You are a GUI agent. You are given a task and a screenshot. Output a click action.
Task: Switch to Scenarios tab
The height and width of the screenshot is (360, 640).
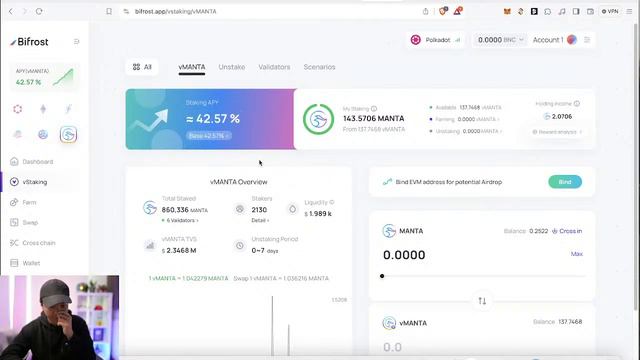click(319, 67)
